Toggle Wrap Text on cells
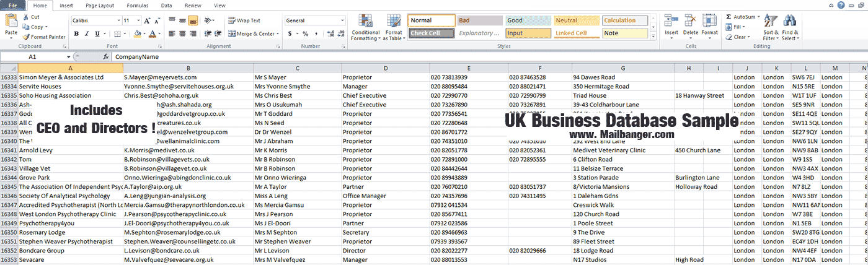This screenshot has width=868, height=265. pos(244,20)
